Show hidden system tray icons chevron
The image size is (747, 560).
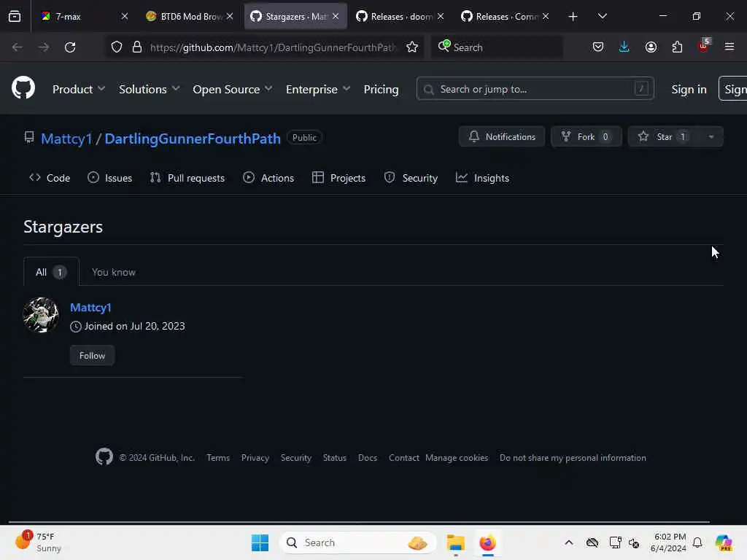pyautogui.click(x=569, y=542)
